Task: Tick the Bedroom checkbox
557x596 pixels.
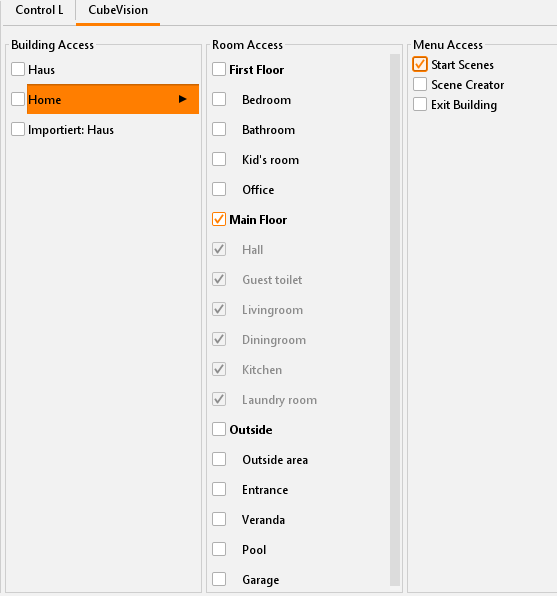Action: 219,99
